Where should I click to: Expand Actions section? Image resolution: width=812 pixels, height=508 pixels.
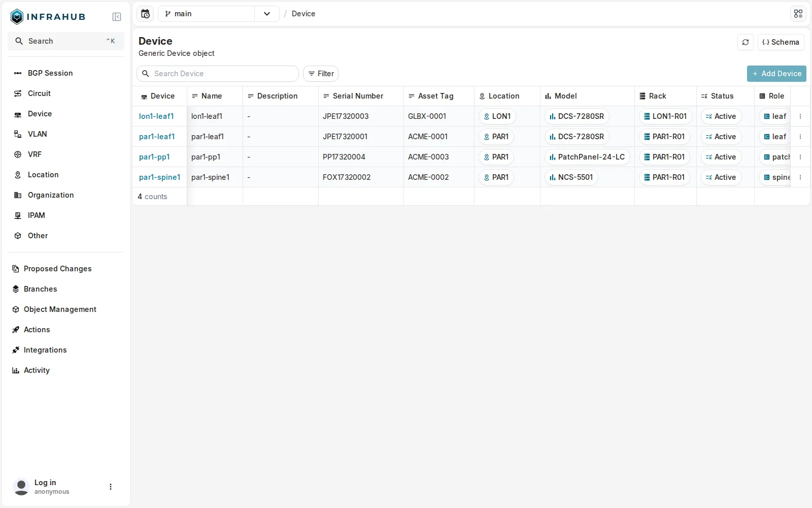coord(66,330)
